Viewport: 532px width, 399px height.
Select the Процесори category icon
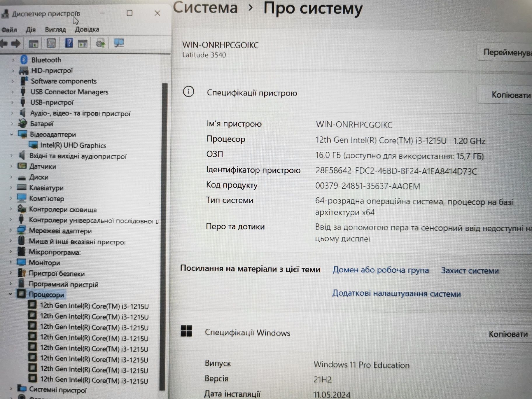[x=21, y=294]
